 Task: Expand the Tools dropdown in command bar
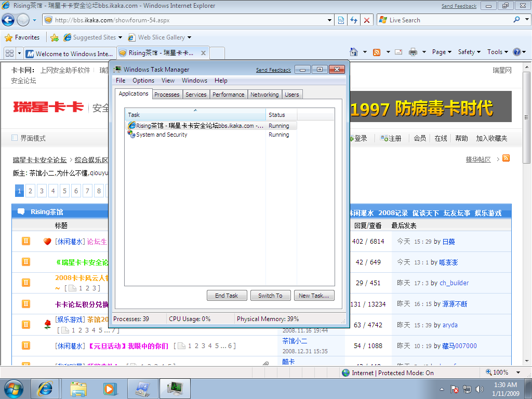click(x=498, y=52)
